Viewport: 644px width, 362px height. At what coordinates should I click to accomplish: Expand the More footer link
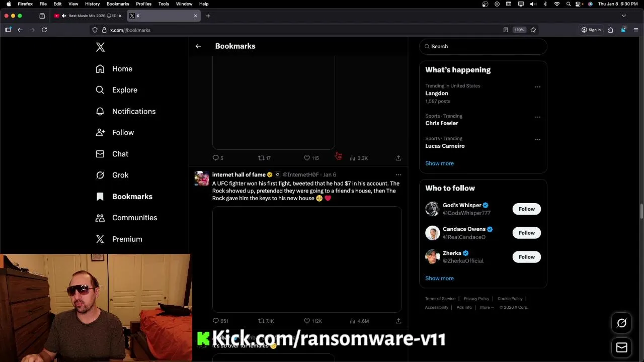pos(487,307)
